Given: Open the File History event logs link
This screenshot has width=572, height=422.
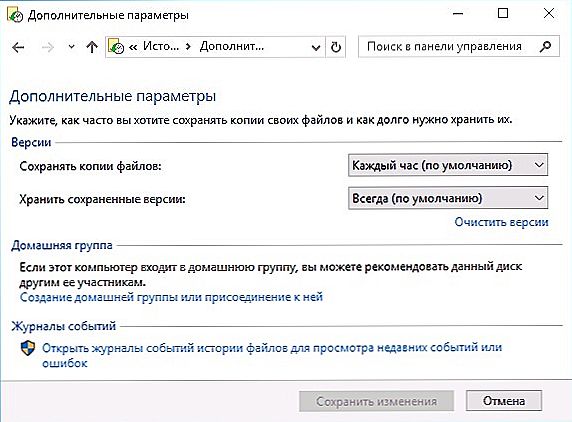Looking at the screenshot, I should click(272, 355).
